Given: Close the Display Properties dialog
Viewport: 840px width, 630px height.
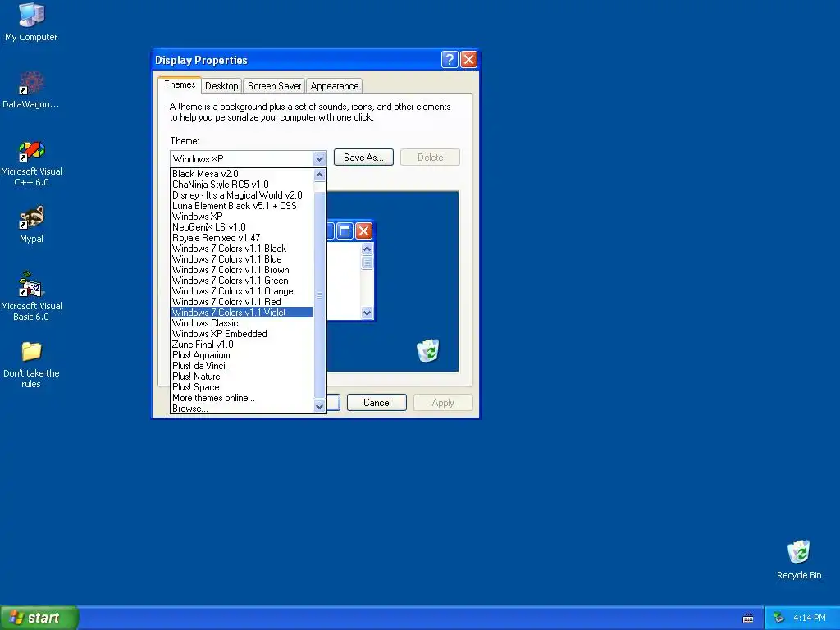Looking at the screenshot, I should (468, 59).
